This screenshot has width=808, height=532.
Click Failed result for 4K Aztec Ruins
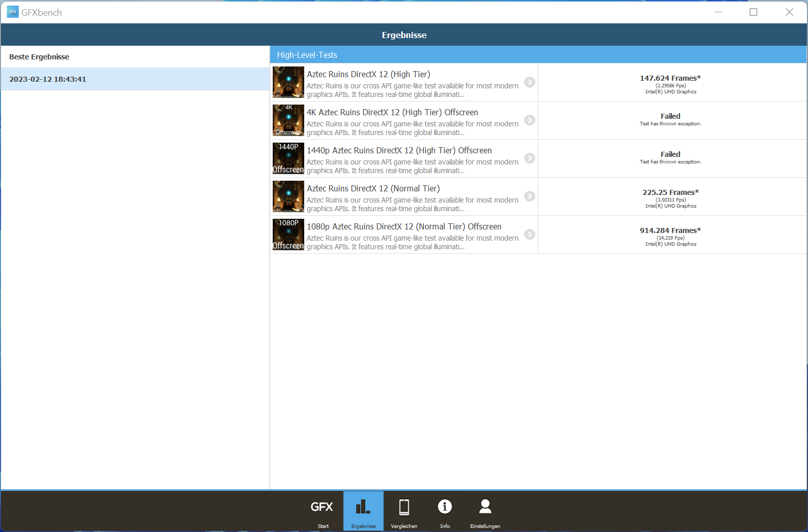click(x=670, y=117)
